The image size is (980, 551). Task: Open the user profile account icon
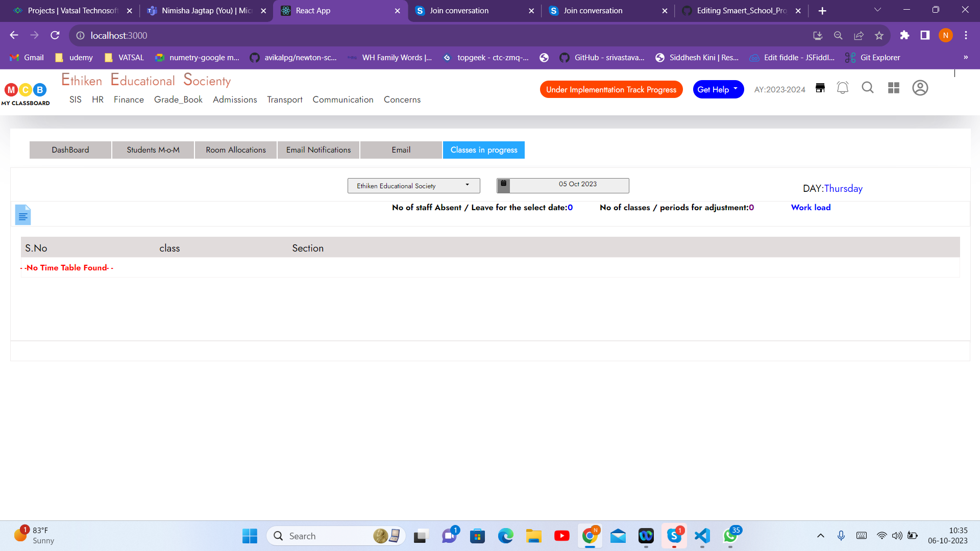[x=920, y=88]
